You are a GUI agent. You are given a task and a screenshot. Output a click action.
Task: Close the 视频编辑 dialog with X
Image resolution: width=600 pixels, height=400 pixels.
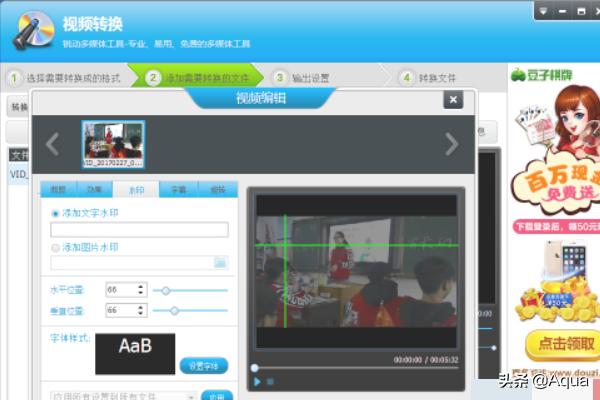(453, 100)
